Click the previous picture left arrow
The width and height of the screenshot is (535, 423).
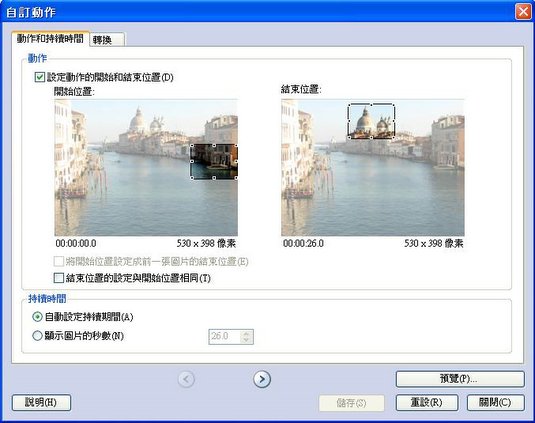pos(186,379)
